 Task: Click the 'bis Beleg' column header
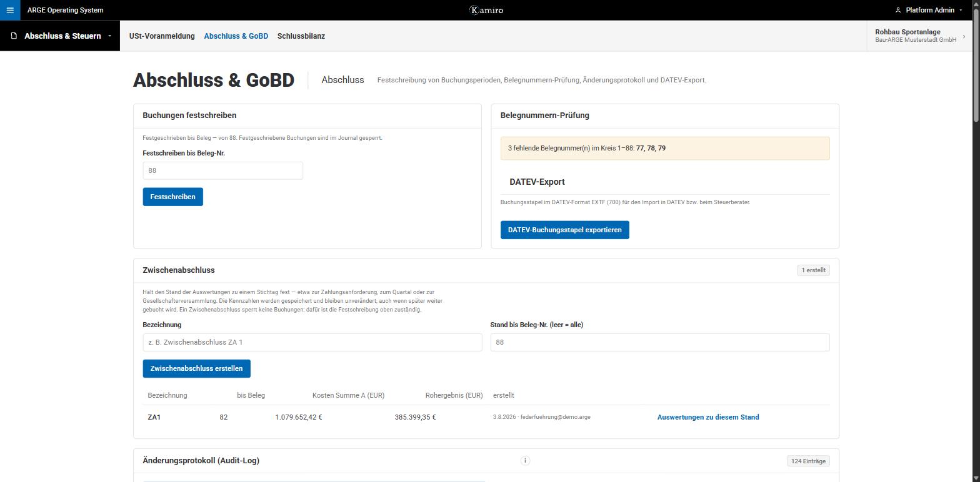click(x=251, y=395)
